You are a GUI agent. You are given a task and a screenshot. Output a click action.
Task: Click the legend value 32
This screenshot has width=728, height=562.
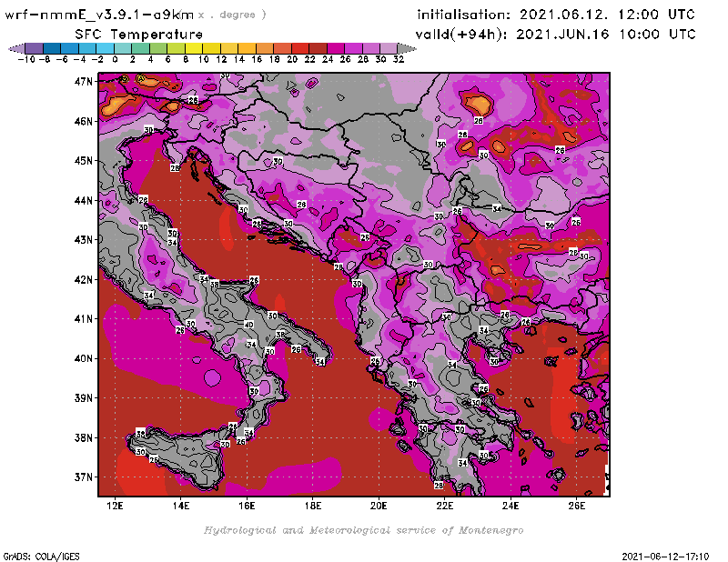tap(399, 59)
